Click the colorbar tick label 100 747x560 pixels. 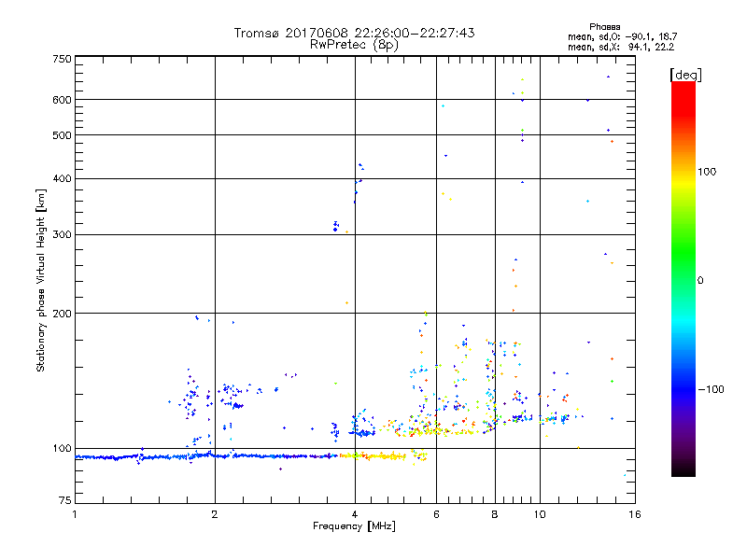[x=708, y=172]
